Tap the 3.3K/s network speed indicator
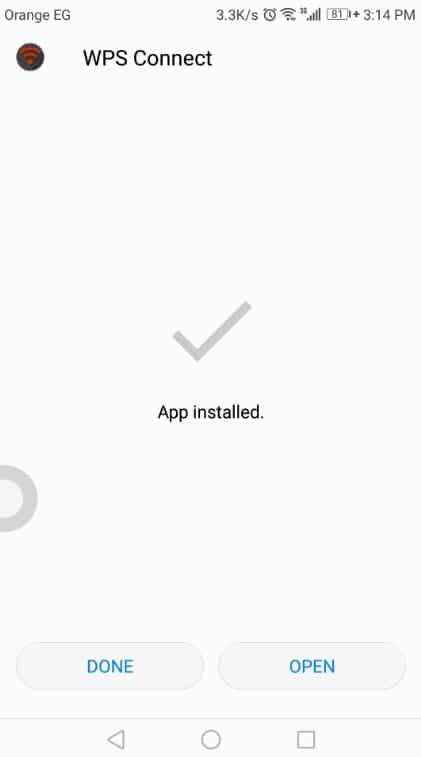This screenshot has width=421, height=757. pyautogui.click(x=237, y=15)
